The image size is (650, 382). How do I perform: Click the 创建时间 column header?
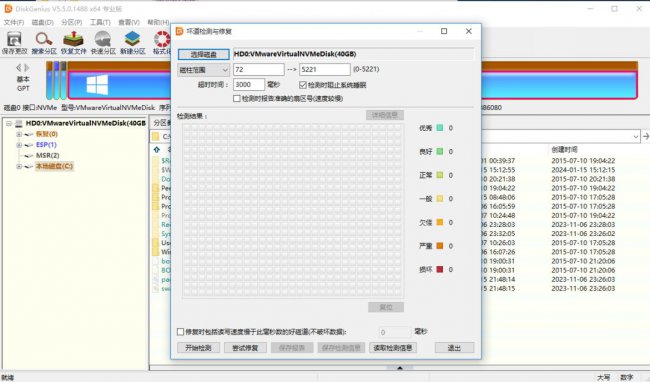pyautogui.click(x=565, y=149)
